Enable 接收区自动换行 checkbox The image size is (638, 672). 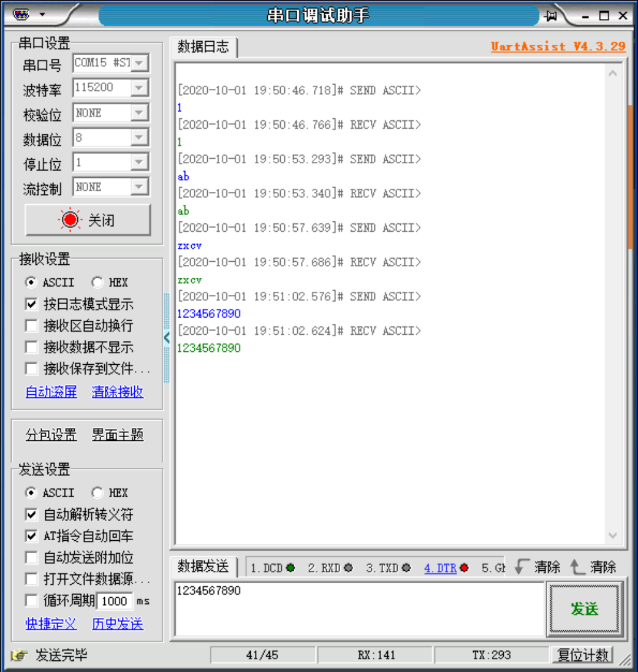[31, 326]
